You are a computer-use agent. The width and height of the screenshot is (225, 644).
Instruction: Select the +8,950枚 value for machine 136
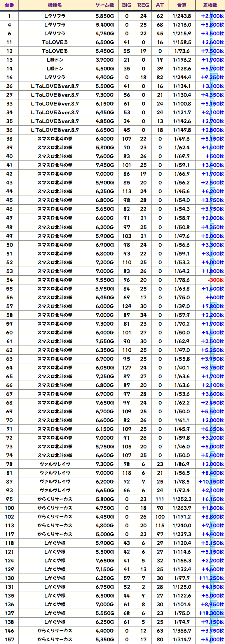pyautogui.click(x=212, y=604)
